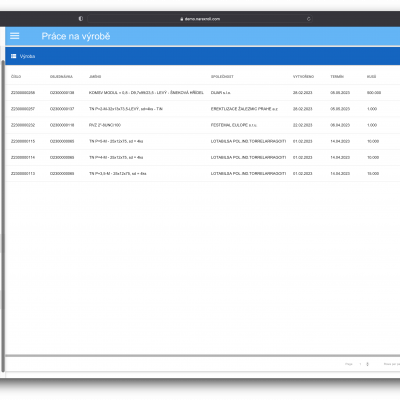Screen dimensions: 400x400
Task: Click the page number stepper arrows
Action: pos(367,364)
